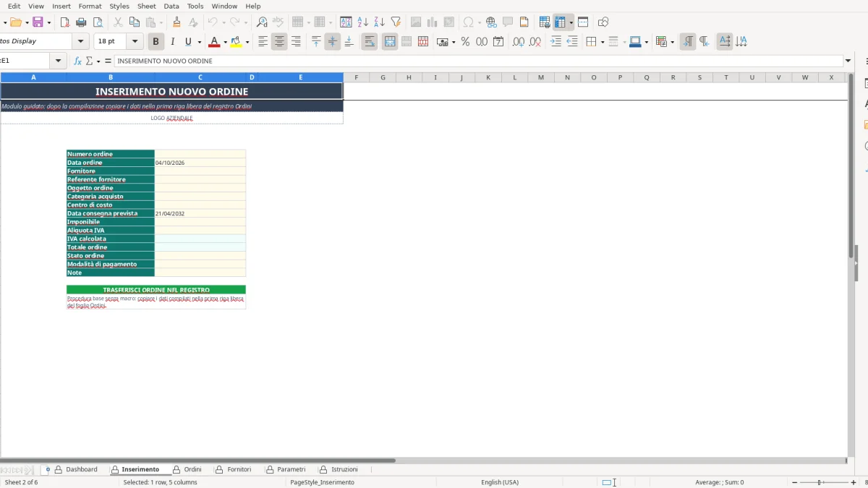Export directly as PDF
This screenshot has width=868, height=488.
(65, 22)
